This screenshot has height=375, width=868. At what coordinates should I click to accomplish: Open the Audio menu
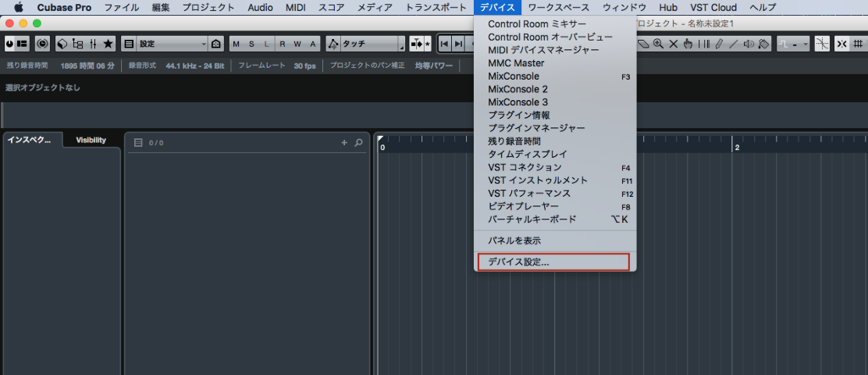(260, 8)
